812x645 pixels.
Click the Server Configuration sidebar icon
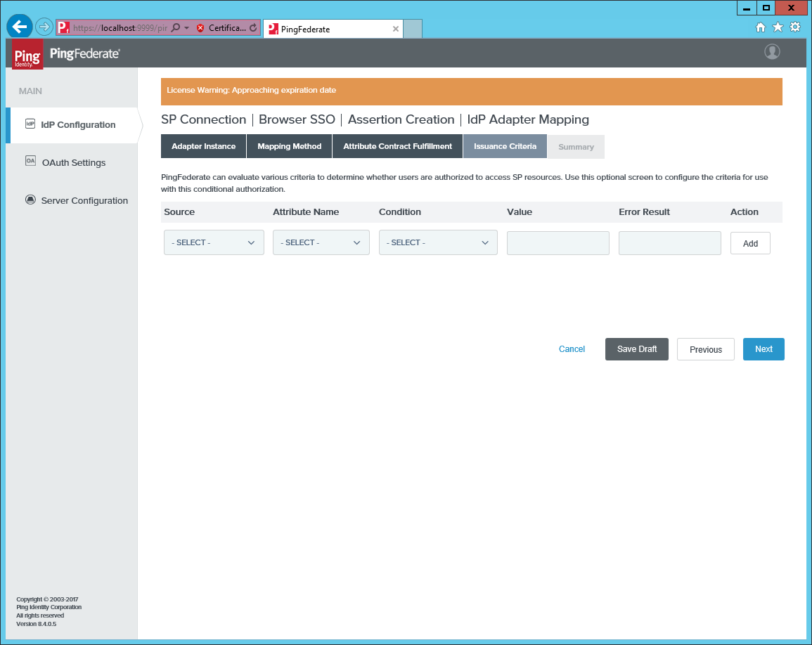[x=30, y=200]
